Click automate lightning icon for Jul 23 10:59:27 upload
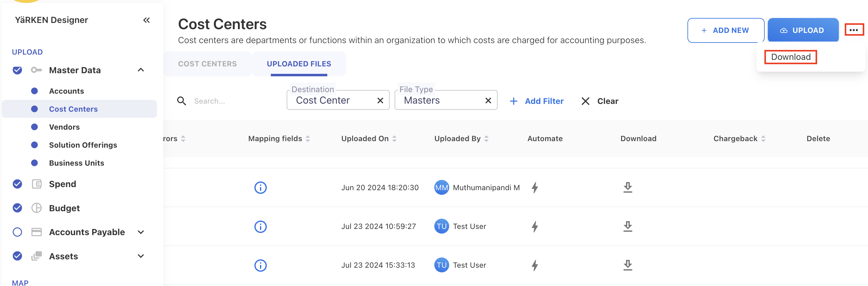 coord(535,226)
